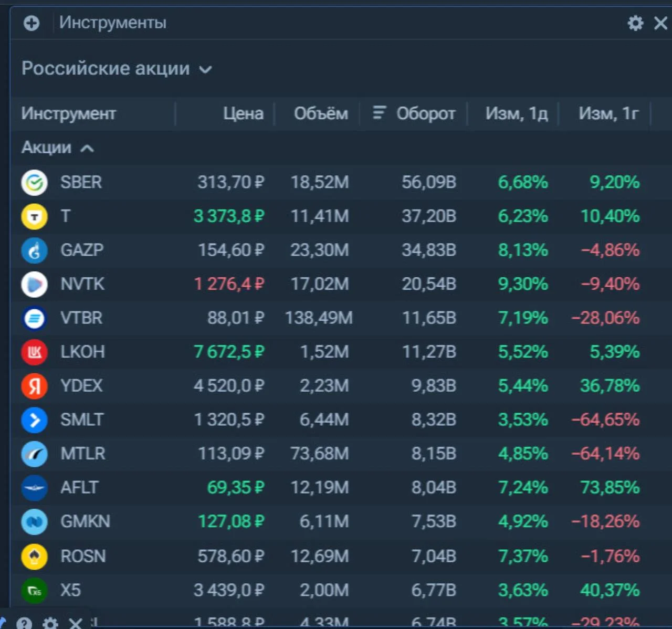672x629 pixels.
Task: Click the AFLT Aeroflot logo icon
Action: (x=35, y=488)
